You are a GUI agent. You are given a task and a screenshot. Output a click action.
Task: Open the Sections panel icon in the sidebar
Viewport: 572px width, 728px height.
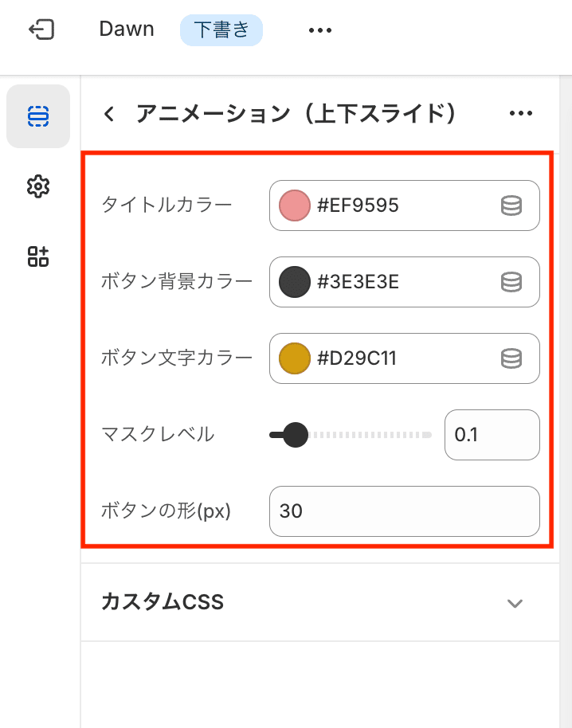[x=38, y=116]
